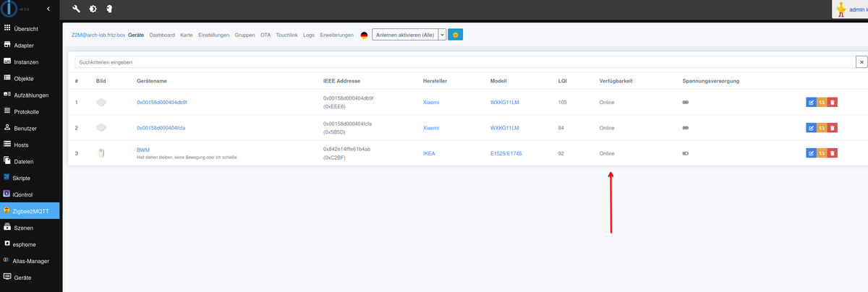Open esphome in the sidebar
The width and height of the screenshot is (868, 292).
pos(30,244)
